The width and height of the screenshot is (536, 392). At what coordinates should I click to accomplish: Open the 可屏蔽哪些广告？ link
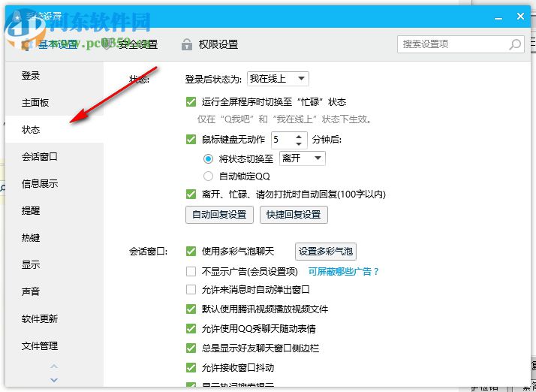point(344,272)
